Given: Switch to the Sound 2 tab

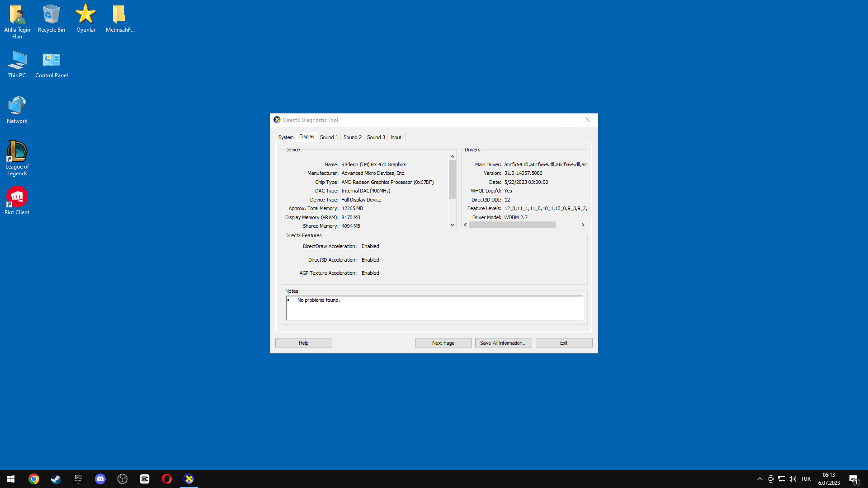Looking at the screenshot, I should click(352, 137).
